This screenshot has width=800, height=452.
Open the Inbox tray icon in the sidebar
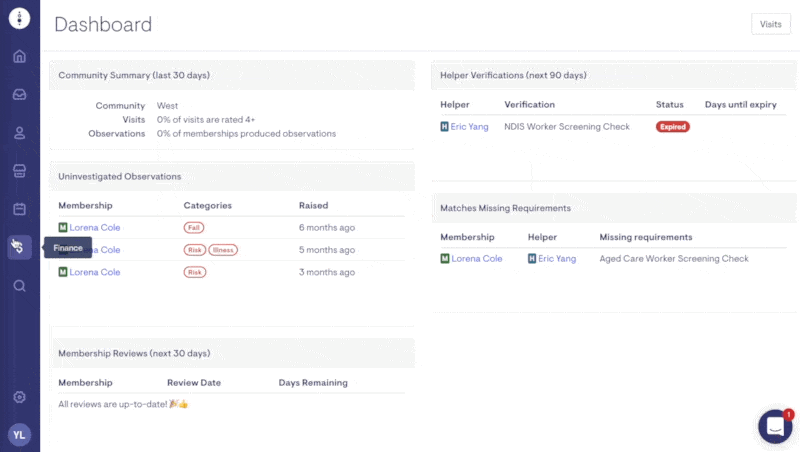click(x=19, y=95)
